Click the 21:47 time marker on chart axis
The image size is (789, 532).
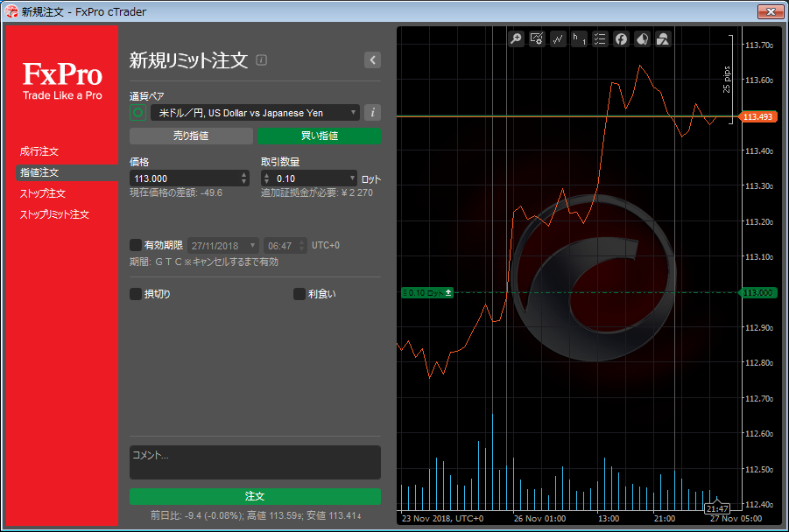[717, 508]
